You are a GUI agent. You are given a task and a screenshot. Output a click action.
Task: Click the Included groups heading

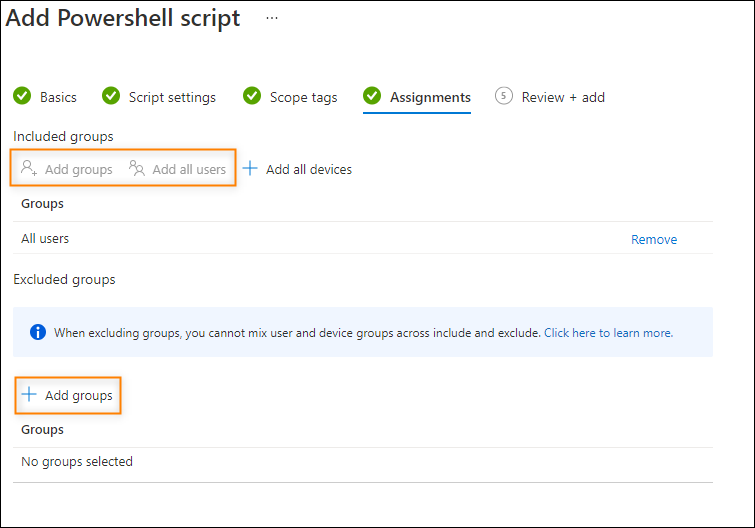(x=63, y=137)
